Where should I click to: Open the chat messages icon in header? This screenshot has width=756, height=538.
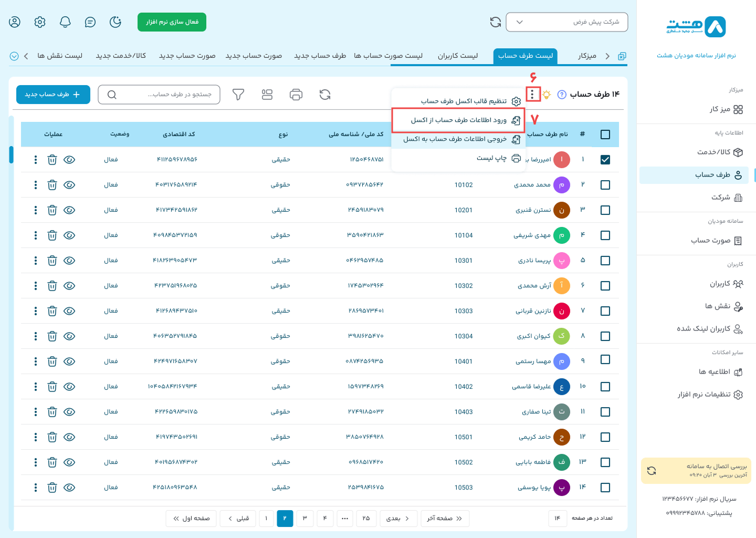point(90,22)
